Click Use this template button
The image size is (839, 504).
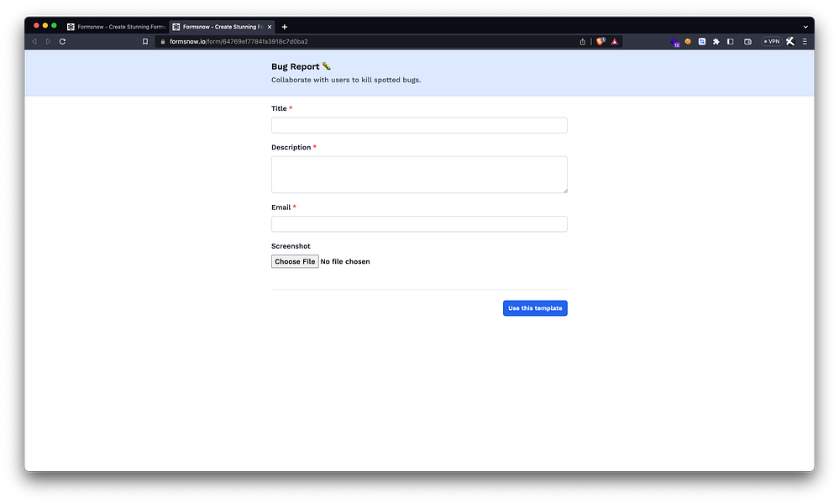(x=535, y=308)
